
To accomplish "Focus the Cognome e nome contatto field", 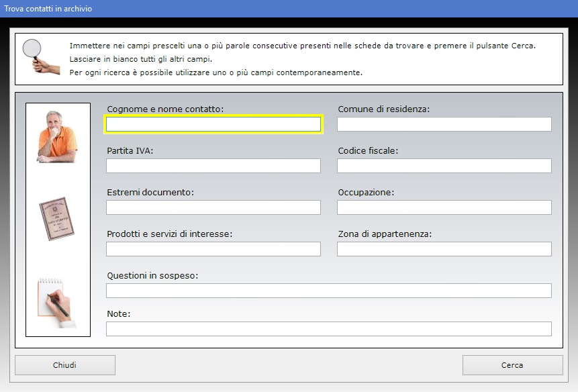I will point(213,124).
